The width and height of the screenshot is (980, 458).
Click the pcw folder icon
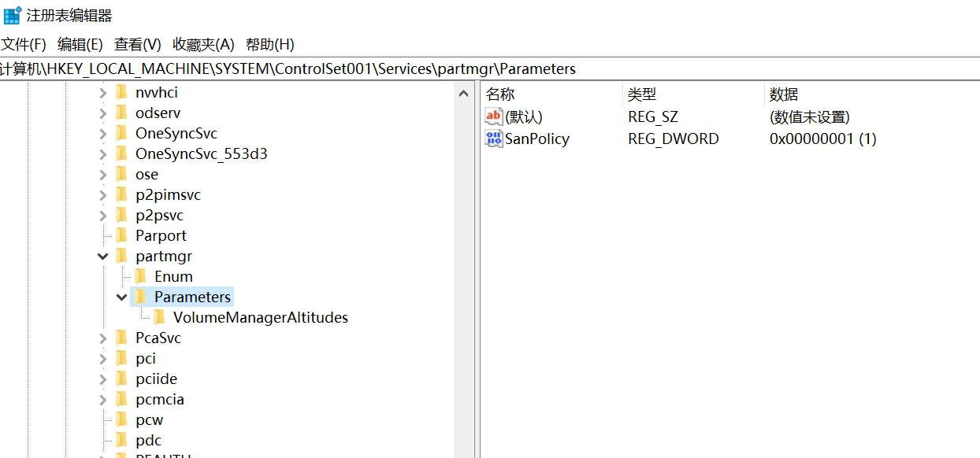point(121,419)
